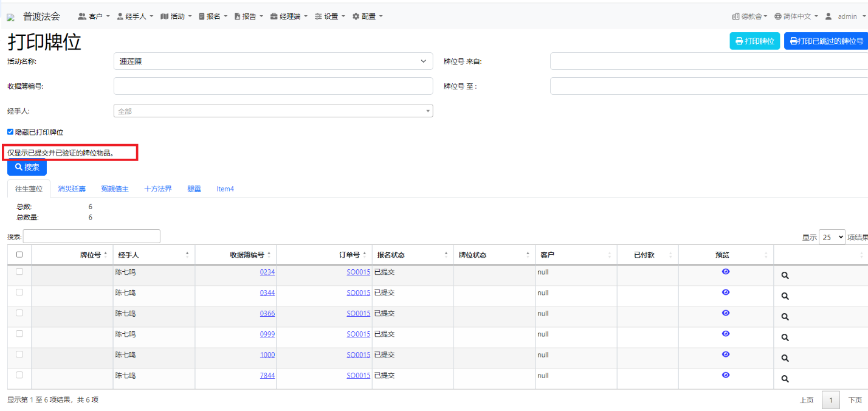The width and height of the screenshot is (868, 411).
Task: Check the box for receipt 7844 row
Action: click(x=19, y=375)
